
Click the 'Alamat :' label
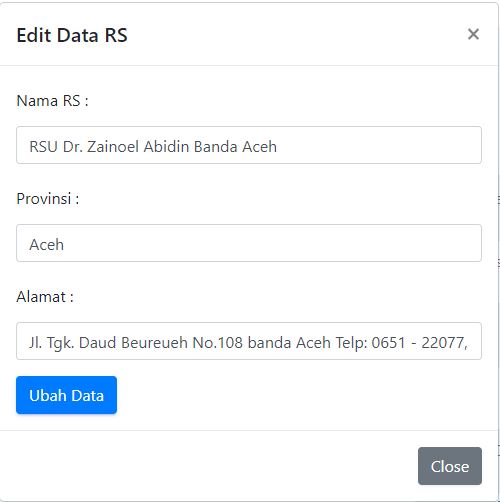tap(45, 297)
